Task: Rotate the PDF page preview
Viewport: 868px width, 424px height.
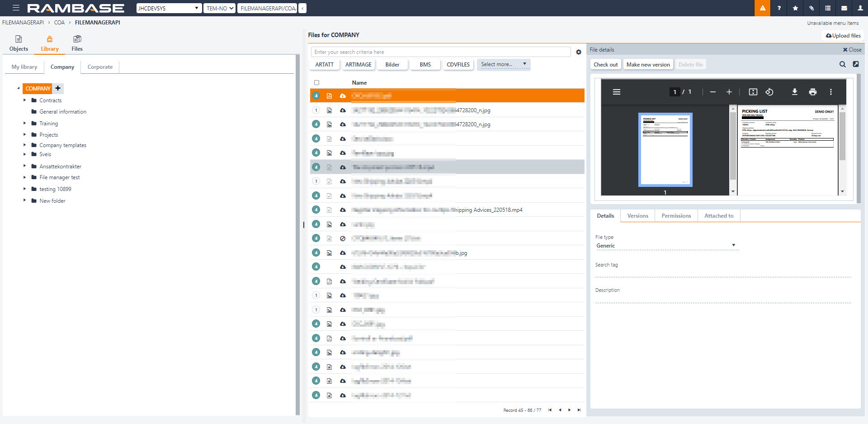Action: pyautogui.click(x=769, y=92)
